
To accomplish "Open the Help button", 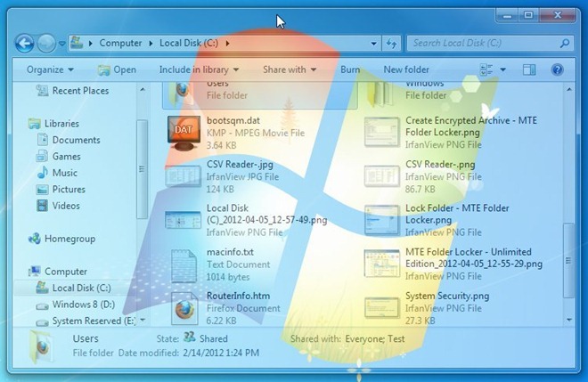I will click(557, 69).
